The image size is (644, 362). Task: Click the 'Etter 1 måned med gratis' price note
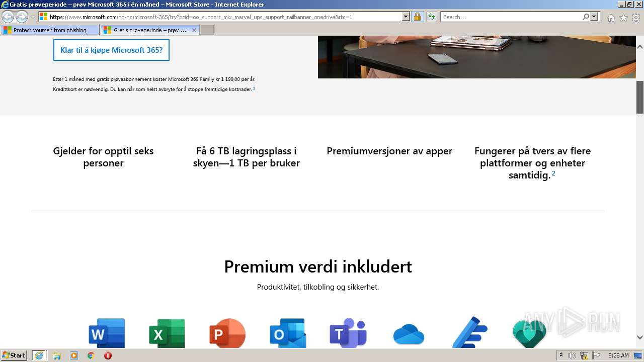(154, 84)
